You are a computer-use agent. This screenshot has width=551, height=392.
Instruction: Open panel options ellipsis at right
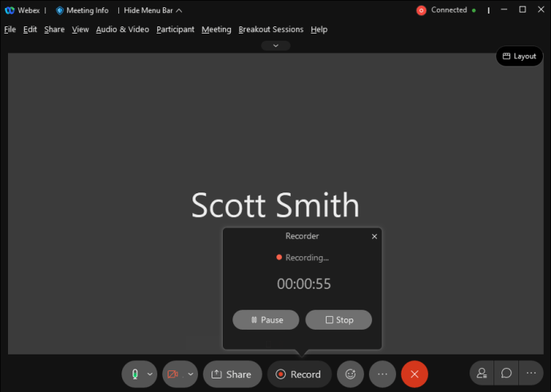tap(531, 374)
